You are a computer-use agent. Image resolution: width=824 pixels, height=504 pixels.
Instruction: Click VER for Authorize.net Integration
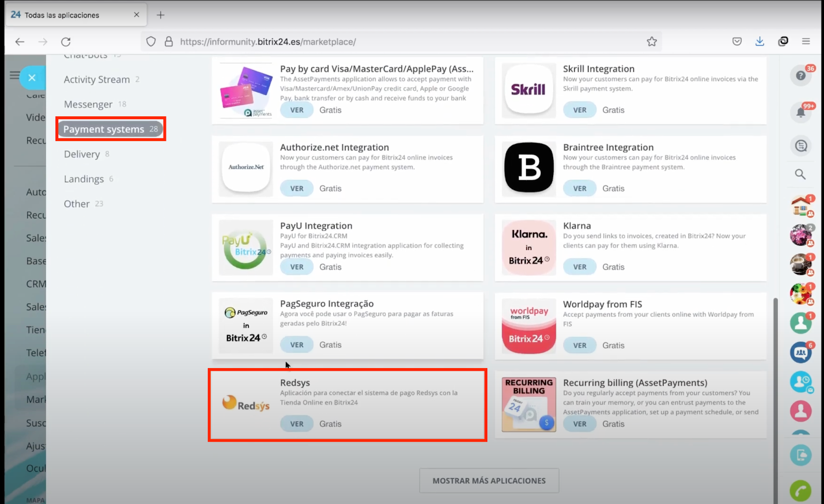(297, 188)
